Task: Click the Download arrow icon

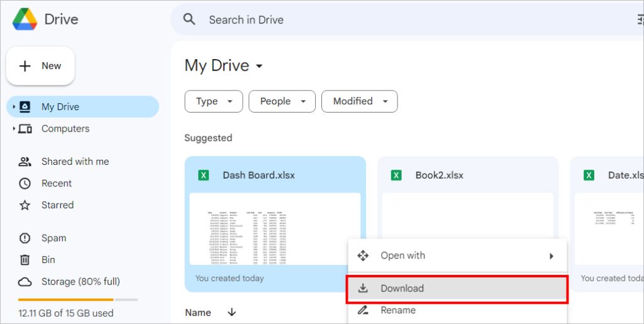Action: pos(363,289)
